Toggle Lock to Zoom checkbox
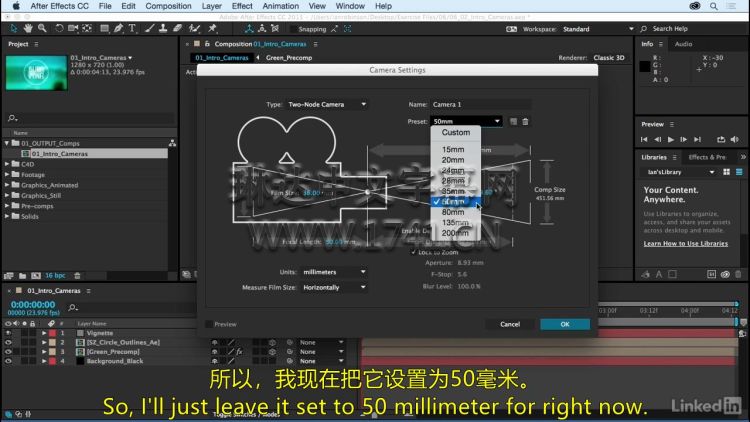 coord(413,252)
